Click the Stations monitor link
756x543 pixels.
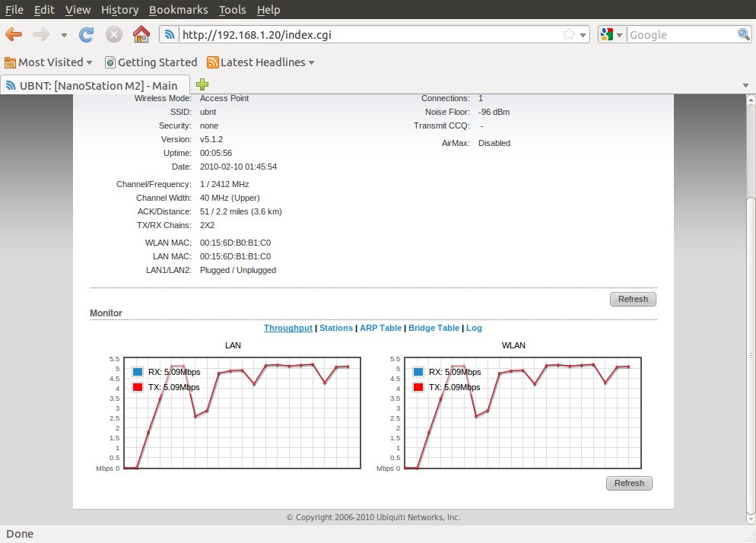(336, 328)
